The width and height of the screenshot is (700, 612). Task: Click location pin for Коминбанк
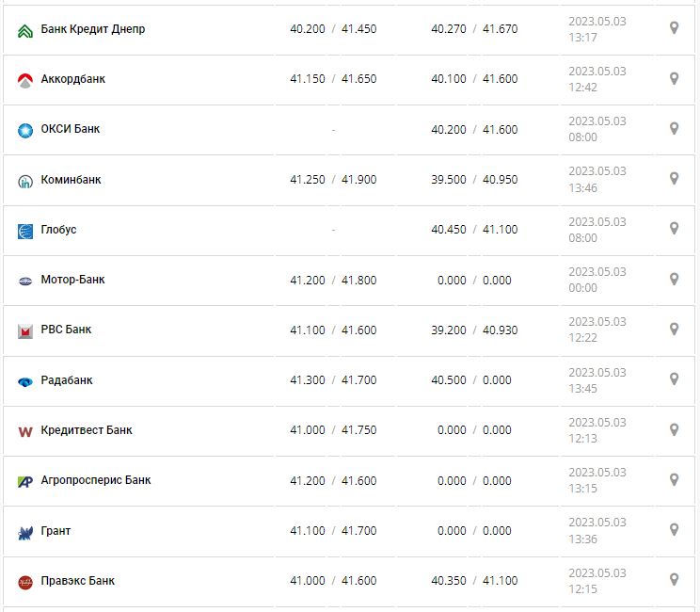pyautogui.click(x=674, y=178)
